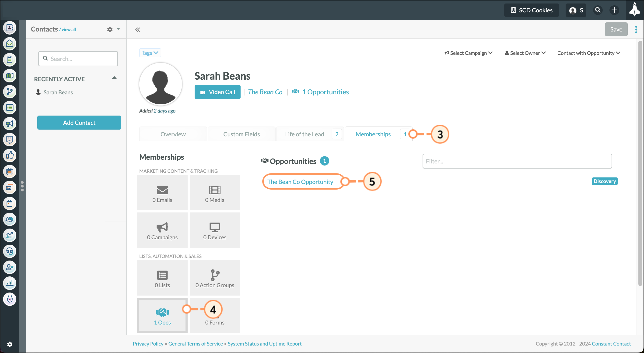Select the 0 Emails membership tile
This screenshot has width=644, height=353.
click(162, 193)
